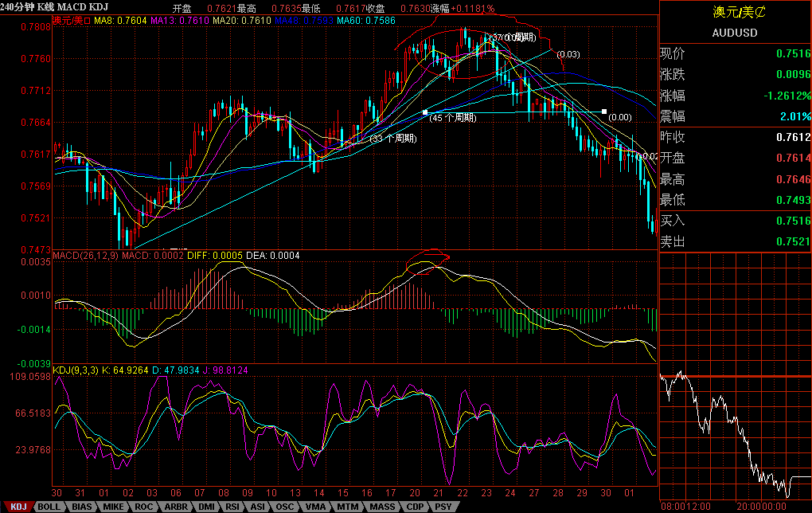Open the MTM indicator tab
The height and width of the screenshot is (513, 812).
346,507
